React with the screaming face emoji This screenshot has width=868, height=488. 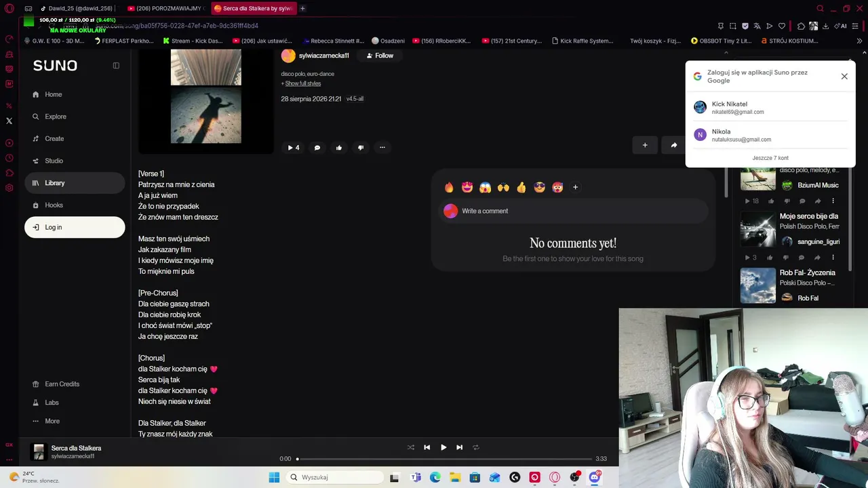click(x=485, y=187)
